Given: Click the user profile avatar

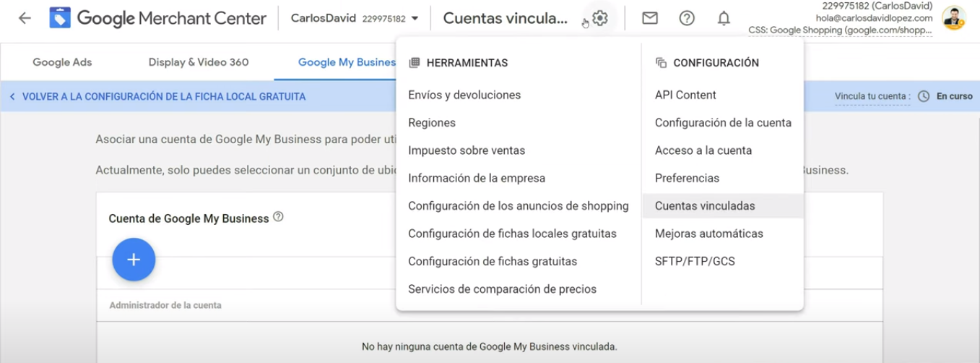Looking at the screenshot, I should click(x=953, y=18).
